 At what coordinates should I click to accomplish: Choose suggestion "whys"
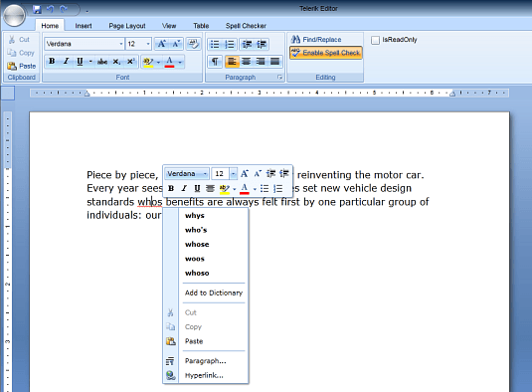(206, 216)
